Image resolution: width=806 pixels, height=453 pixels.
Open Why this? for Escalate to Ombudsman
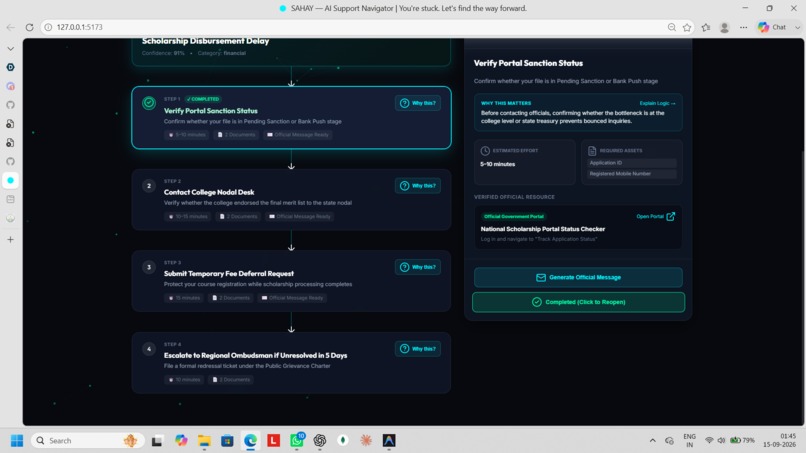tap(418, 349)
